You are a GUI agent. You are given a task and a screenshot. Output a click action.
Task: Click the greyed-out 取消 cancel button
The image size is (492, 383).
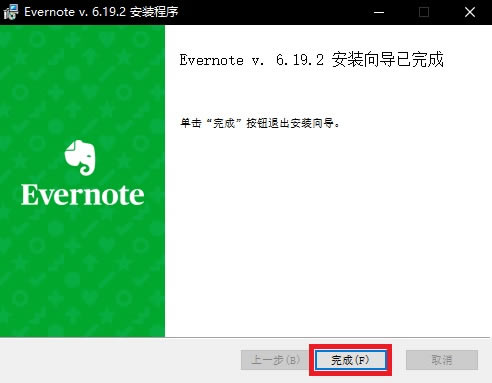click(x=442, y=360)
